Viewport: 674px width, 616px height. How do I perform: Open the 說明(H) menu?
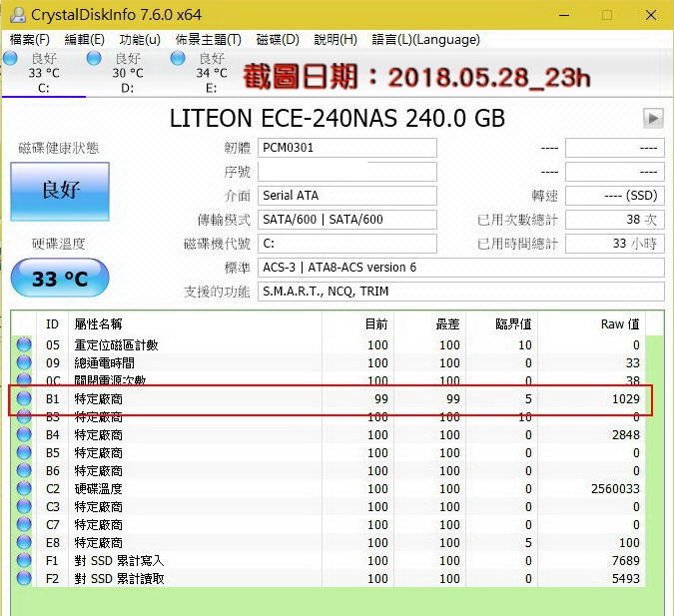(336, 40)
